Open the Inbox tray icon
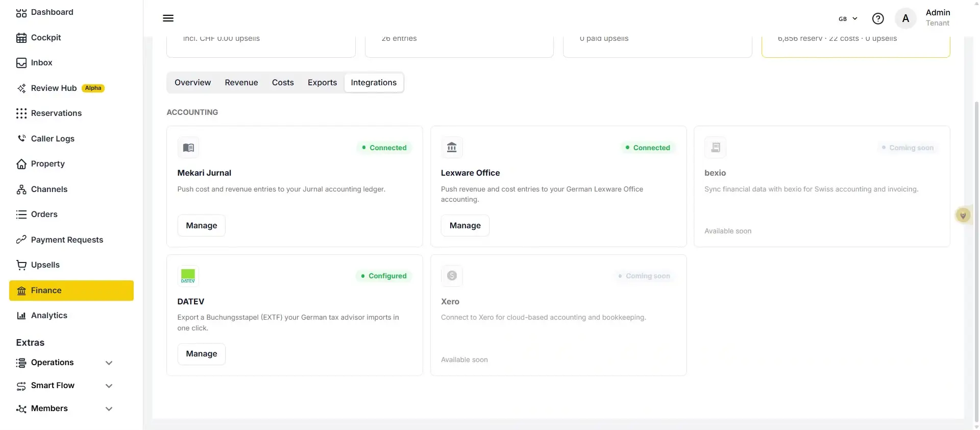 (x=21, y=63)
